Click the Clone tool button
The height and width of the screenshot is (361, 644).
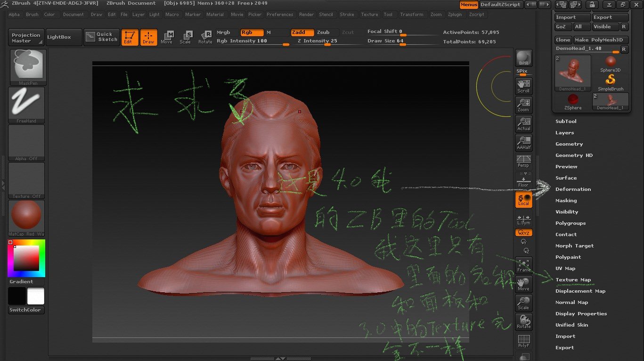(x=563, y=40)
